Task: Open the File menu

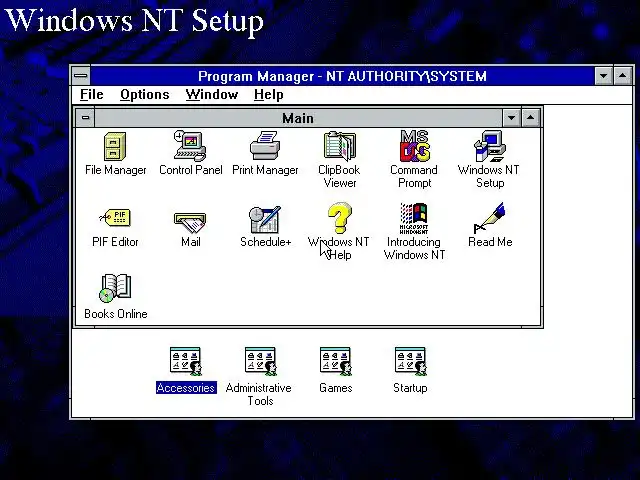Action: coord(91,95)
